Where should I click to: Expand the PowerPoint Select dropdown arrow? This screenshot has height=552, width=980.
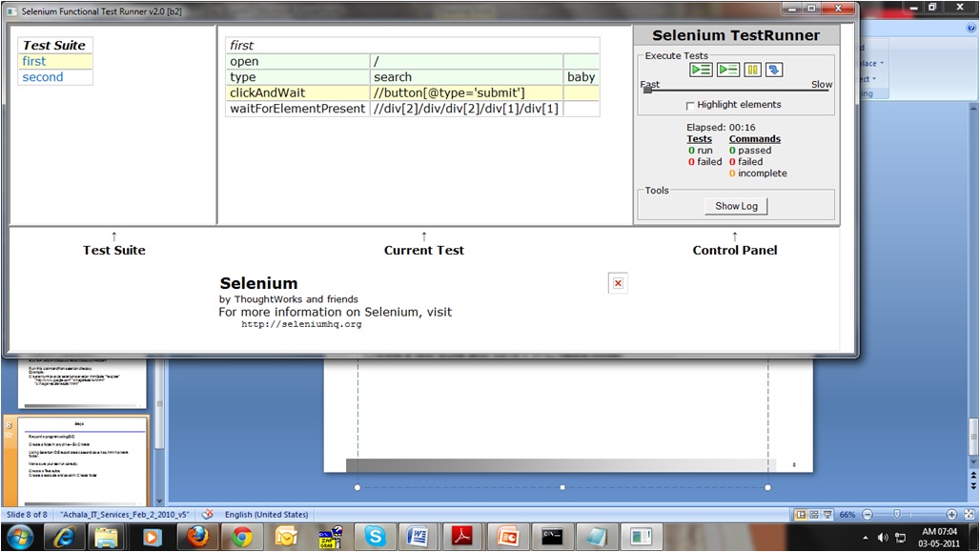pyautogui.click(x=874, y=79)
